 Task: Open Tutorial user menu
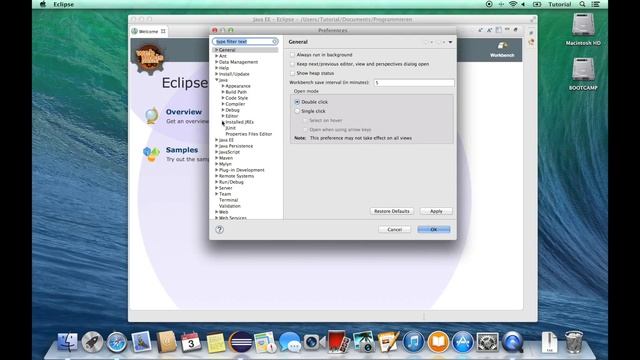(560, 4)
